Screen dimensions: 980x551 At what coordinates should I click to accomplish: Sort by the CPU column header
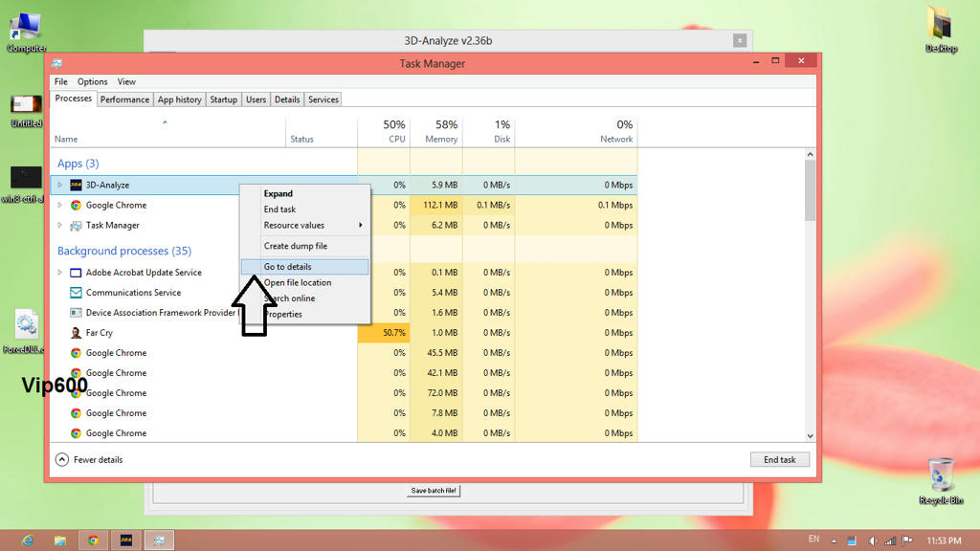pyautogui.click(x=384, y=132)
